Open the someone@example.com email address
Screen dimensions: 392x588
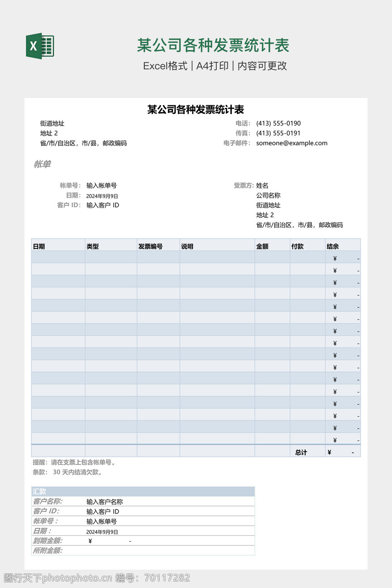(292, 143)
